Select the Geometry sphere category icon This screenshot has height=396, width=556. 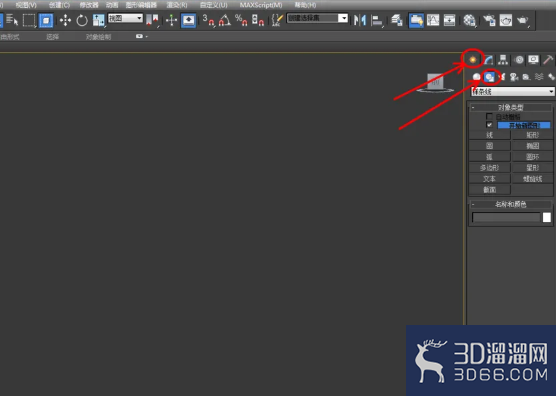tap(476, 77)
